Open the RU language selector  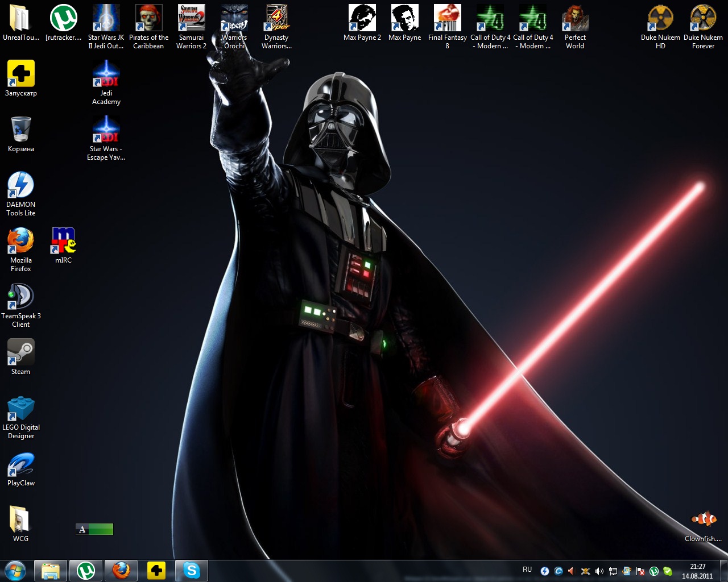527,569
